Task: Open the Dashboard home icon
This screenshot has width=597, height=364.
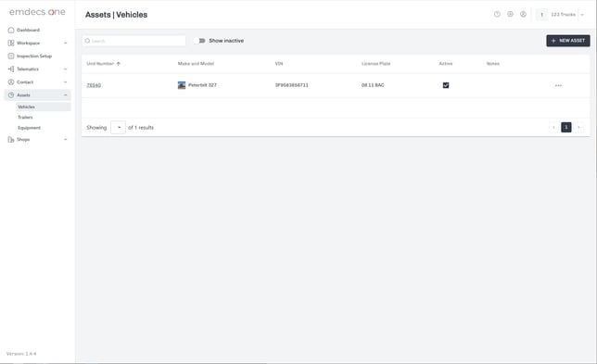Action: tap(11, 30)
